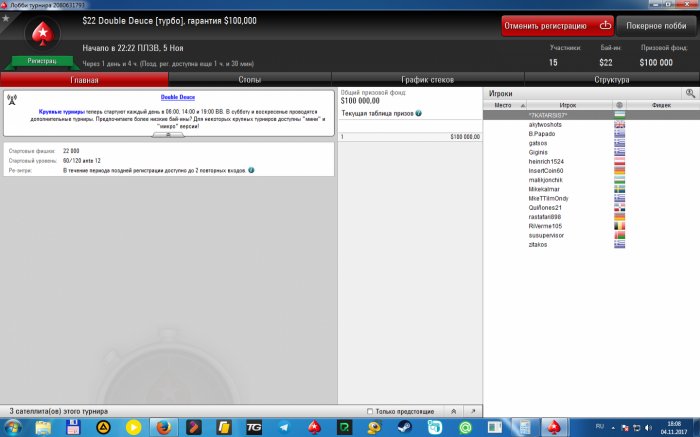Viewport: 700px width, 437px height.
Task: Expand satellites panel with double chevron
Action: [x=454, y=411]
